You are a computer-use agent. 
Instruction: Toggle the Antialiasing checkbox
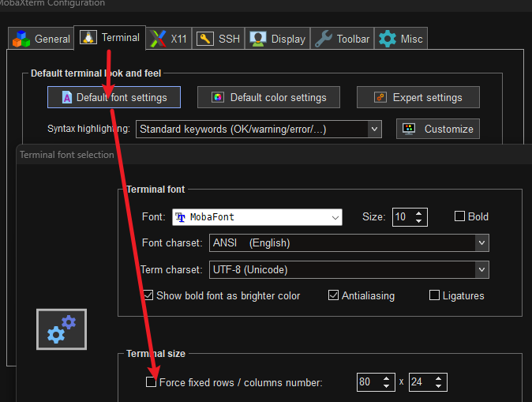333,295
